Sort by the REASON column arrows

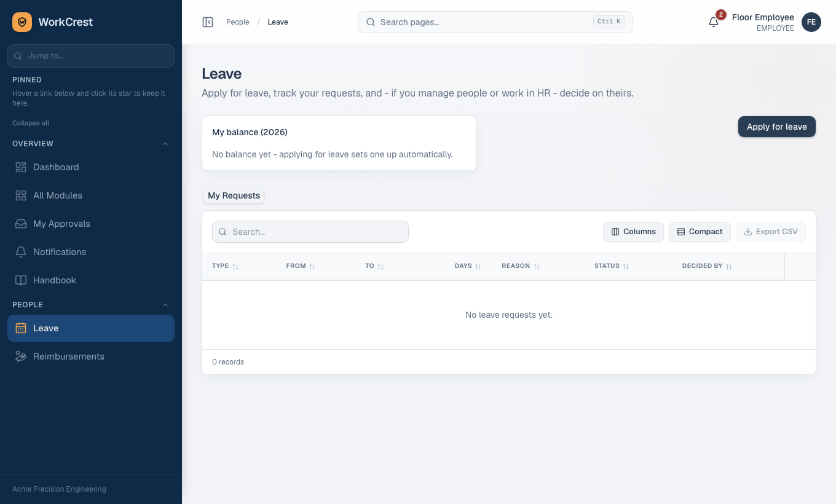537,266
